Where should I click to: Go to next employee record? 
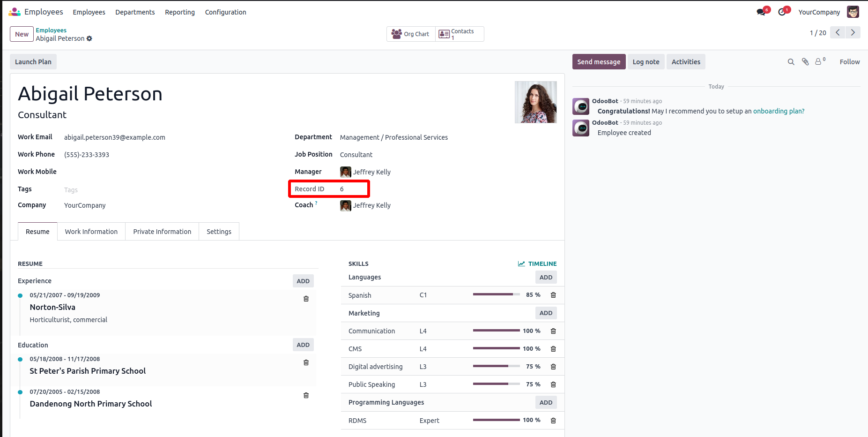tap(853, 32)
